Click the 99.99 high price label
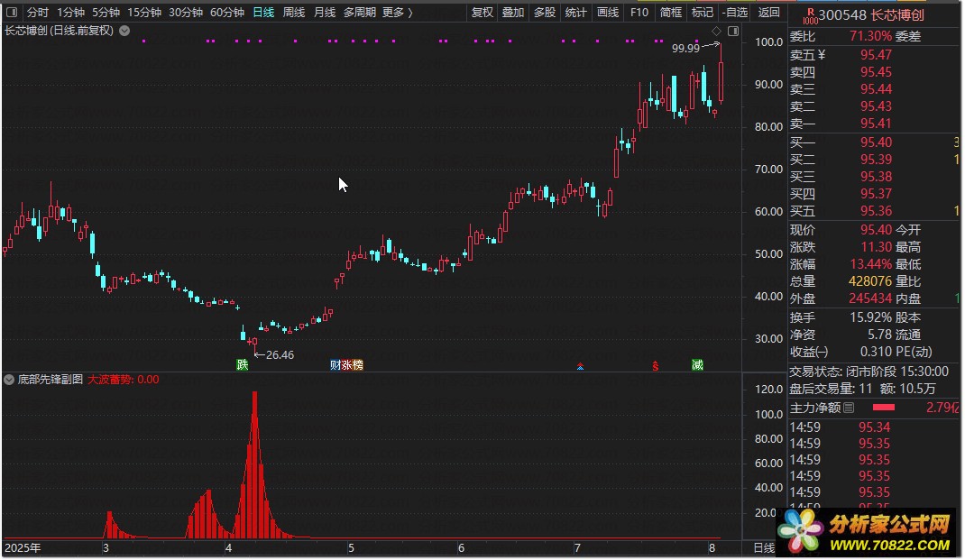Viewport: 965px width, 560px height. (x=685, y=48)
